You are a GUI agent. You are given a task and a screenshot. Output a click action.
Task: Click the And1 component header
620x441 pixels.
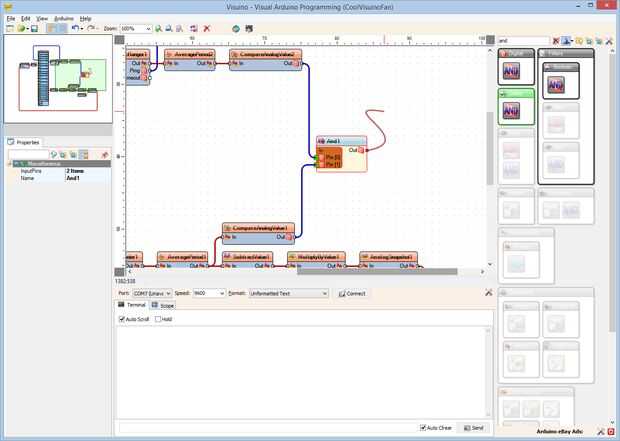click(x=342, y=141)
